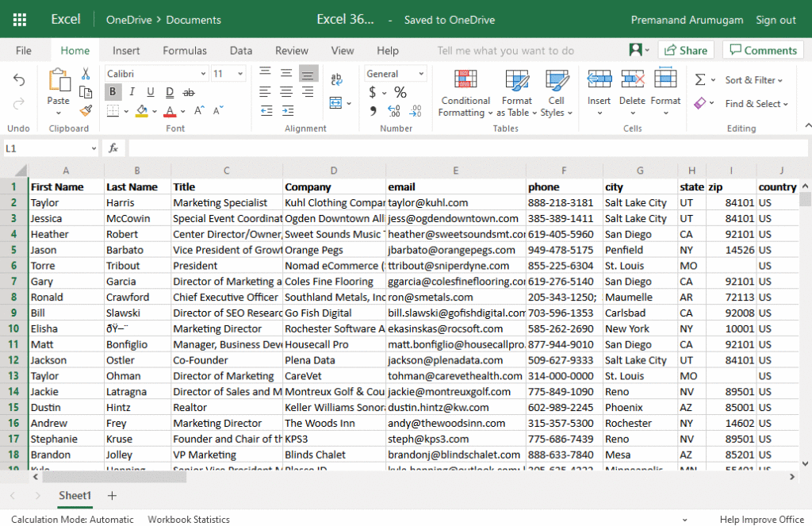Expand the Name Box dropdown
This screenshot has height=526, width=812.
tap(94, 148)
